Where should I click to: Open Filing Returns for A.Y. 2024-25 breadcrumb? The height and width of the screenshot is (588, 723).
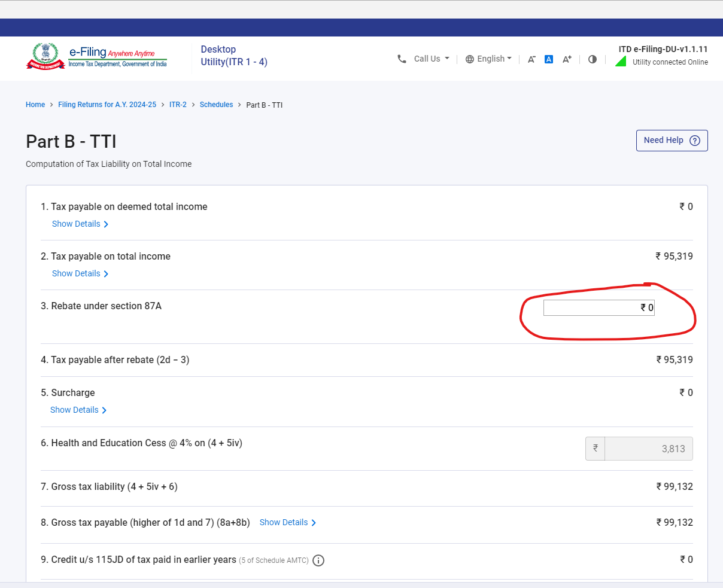(x=107, y=105)
